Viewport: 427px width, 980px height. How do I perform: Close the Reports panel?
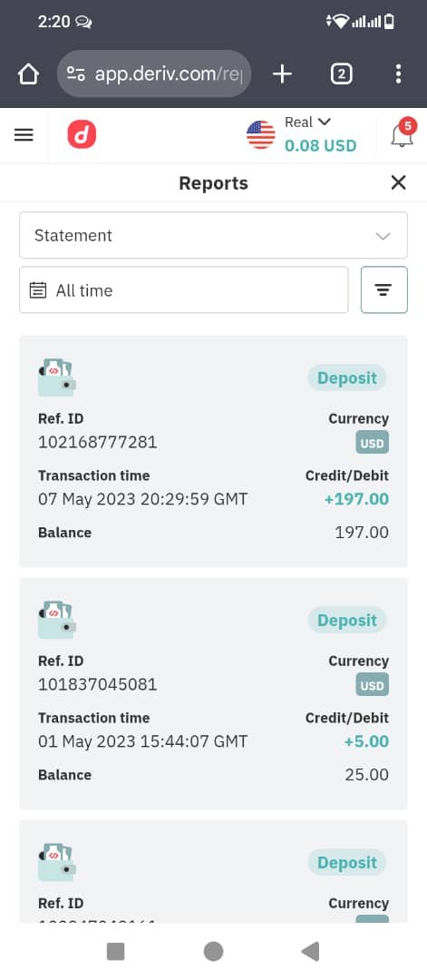coord(398,182)
